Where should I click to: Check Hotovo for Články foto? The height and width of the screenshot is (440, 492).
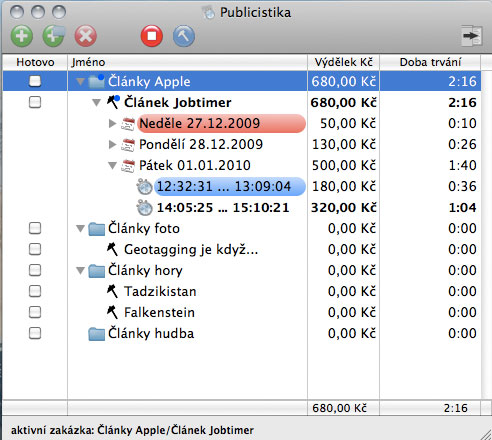(x=35, y=228)
